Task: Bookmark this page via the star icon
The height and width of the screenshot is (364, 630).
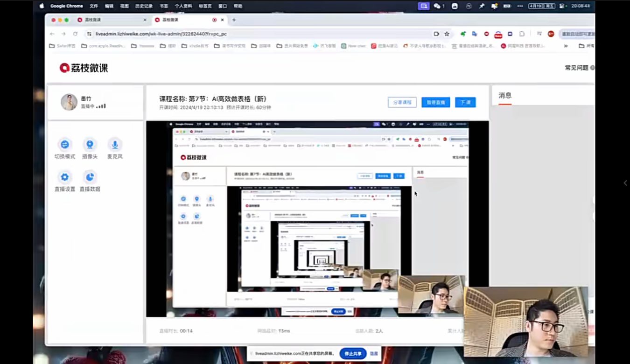Action: (x=446, y=34)
